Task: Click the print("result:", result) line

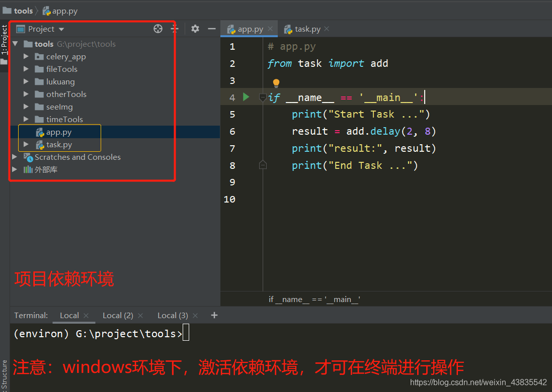Action: [364, 148]
